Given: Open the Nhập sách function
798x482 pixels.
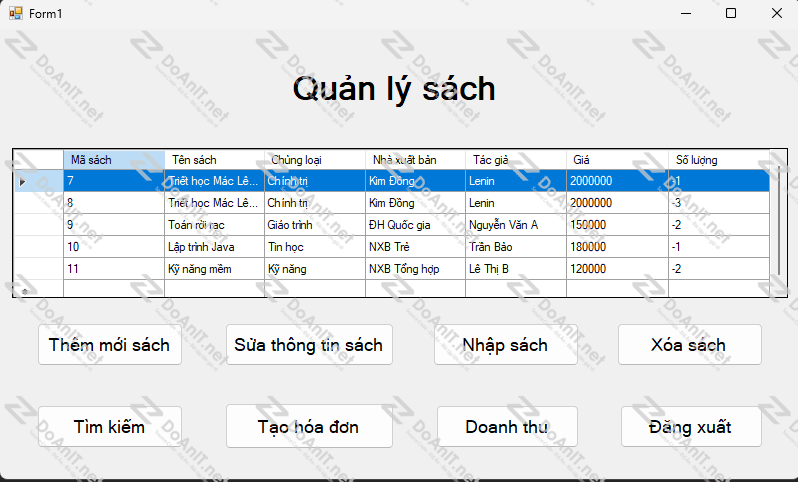Looking at the screenshot, I should click(505, 345).
